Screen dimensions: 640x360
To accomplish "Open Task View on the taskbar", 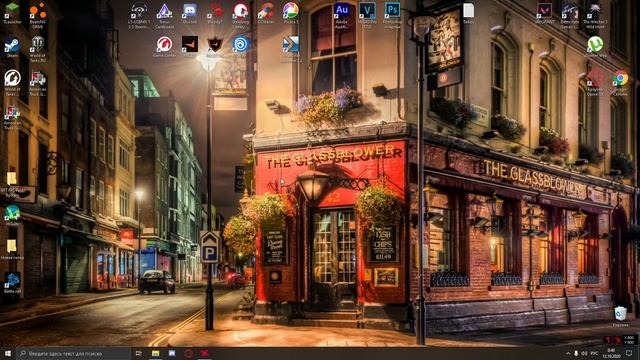I will click(x=139, y=353).
